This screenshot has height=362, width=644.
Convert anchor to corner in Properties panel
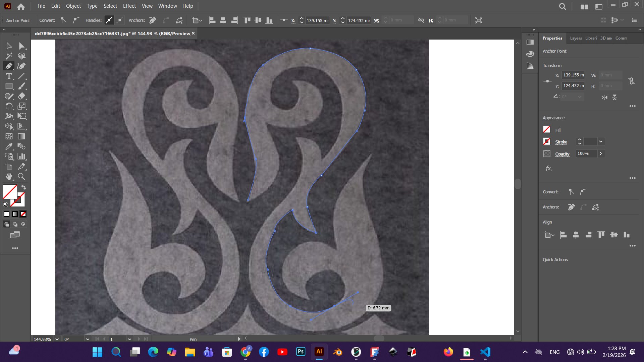pos(572,192)
